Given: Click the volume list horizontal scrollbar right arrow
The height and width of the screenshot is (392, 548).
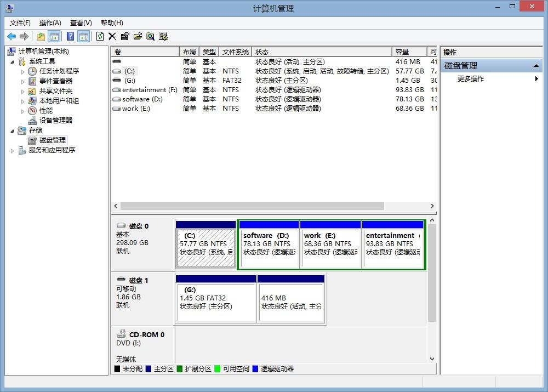Looking at the screenshot, I should pos(432,206).
